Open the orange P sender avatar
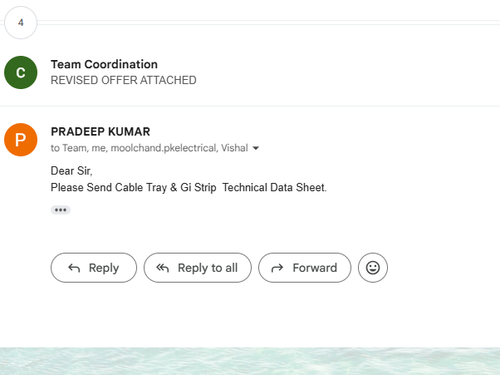Screen dimensions: 500x375 pos(21,140)
